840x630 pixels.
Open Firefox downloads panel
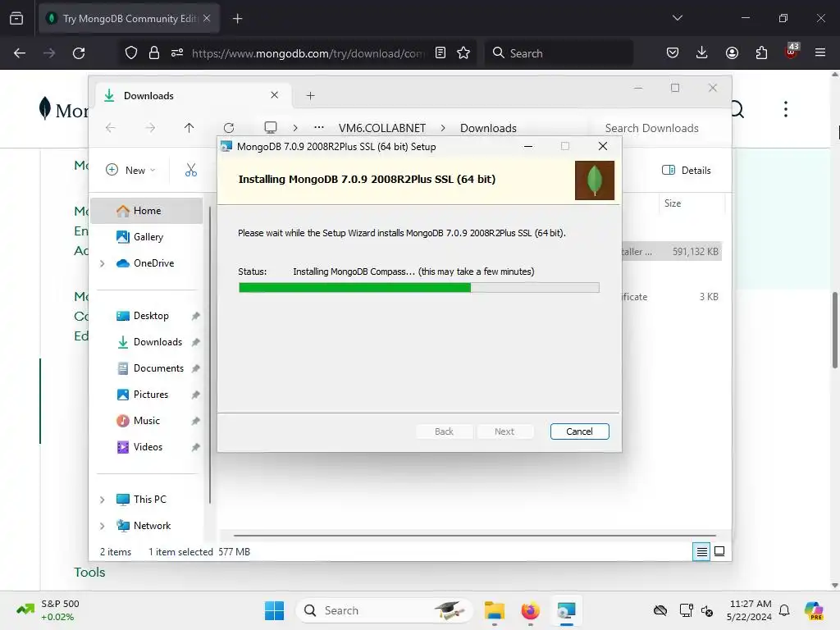702,53
